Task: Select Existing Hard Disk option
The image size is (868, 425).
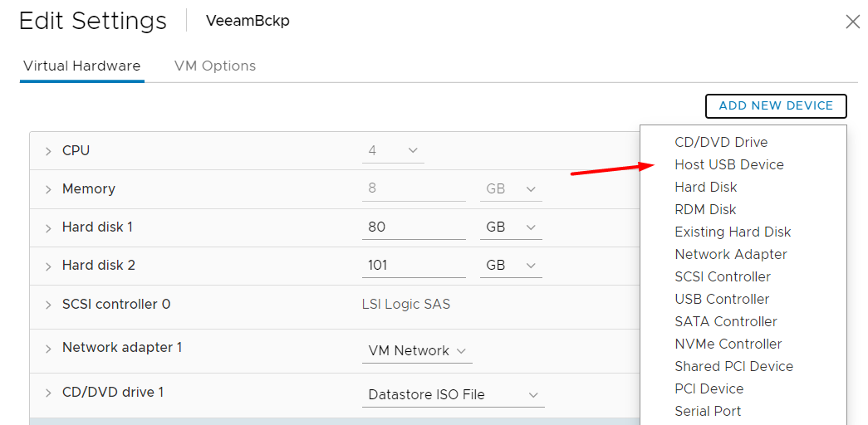Action: point(733,232)
